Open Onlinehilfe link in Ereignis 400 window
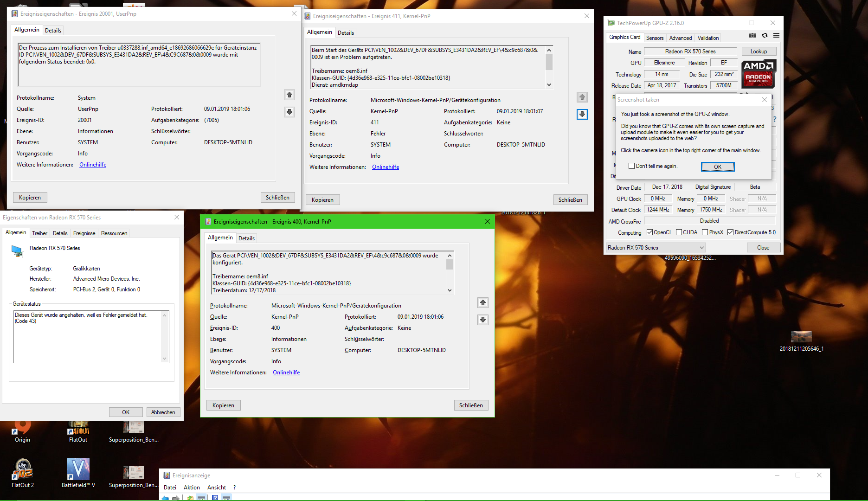 (x=286, y=373)
